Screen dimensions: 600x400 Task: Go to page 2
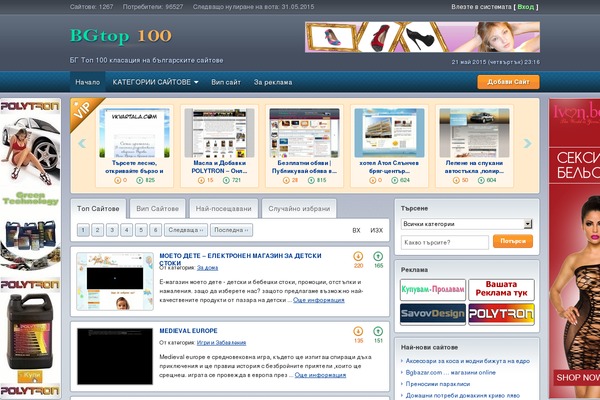point(98,230)
